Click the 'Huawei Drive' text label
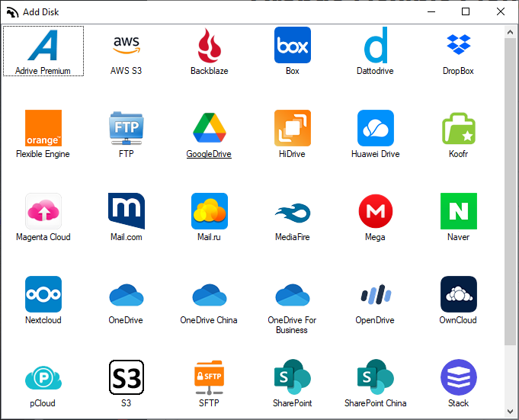This screenshot has height=420, width=519. pos(376,154)
